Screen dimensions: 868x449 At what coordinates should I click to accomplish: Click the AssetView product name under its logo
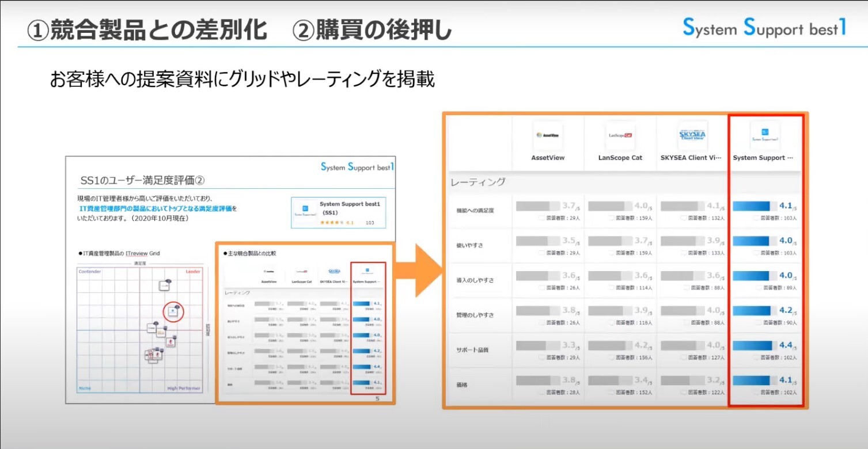[548, 158]
